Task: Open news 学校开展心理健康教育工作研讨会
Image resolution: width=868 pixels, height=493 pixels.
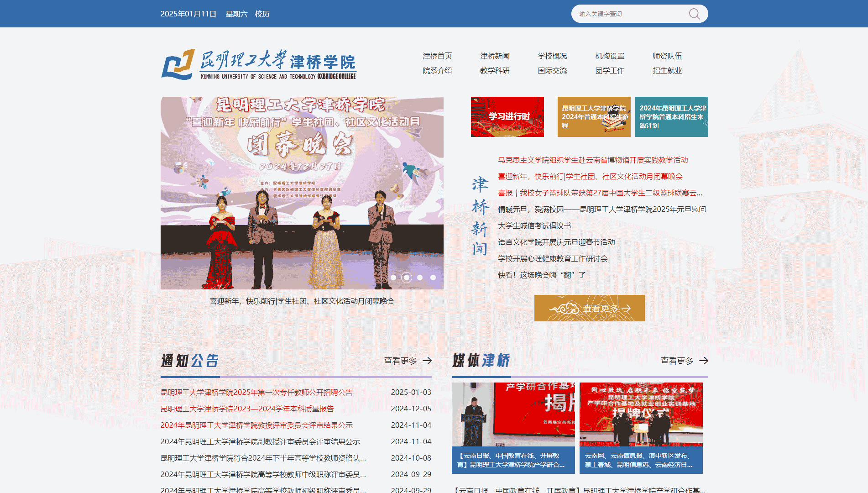Action: pos(553,259)
